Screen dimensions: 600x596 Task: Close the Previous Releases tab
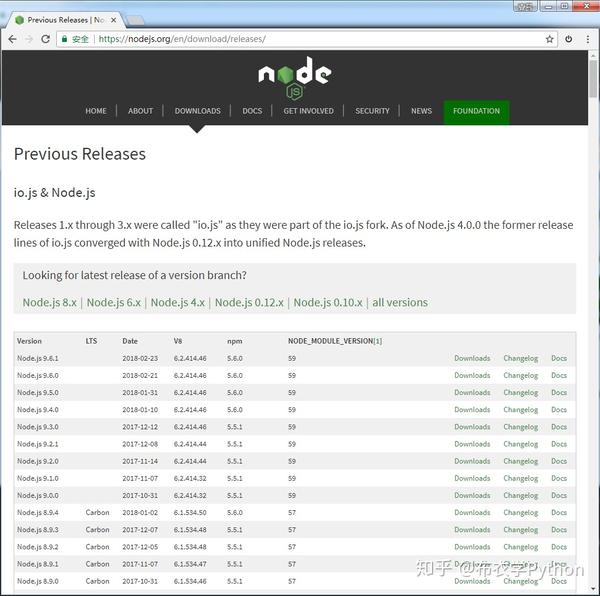click(x=114, y=20)
